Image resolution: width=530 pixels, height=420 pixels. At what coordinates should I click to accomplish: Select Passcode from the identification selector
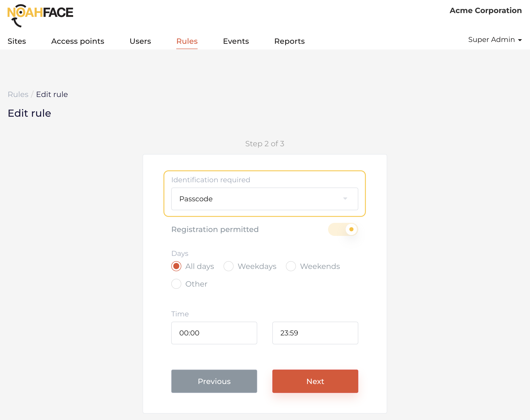[265, 199]
